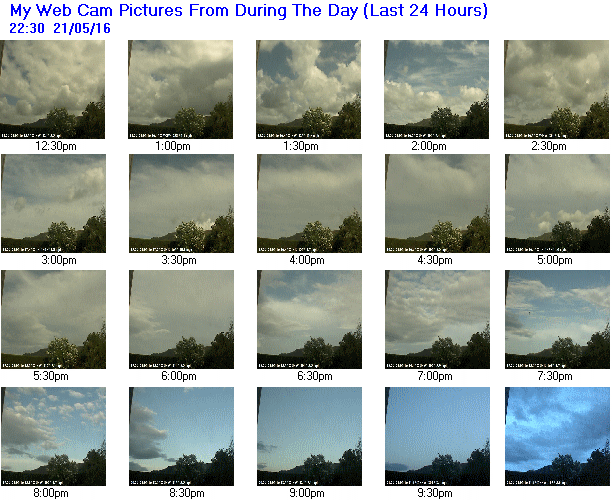View the 9:00pm dusk thumbnail
The height and width of the screenshot is (500, 612).
310,437
